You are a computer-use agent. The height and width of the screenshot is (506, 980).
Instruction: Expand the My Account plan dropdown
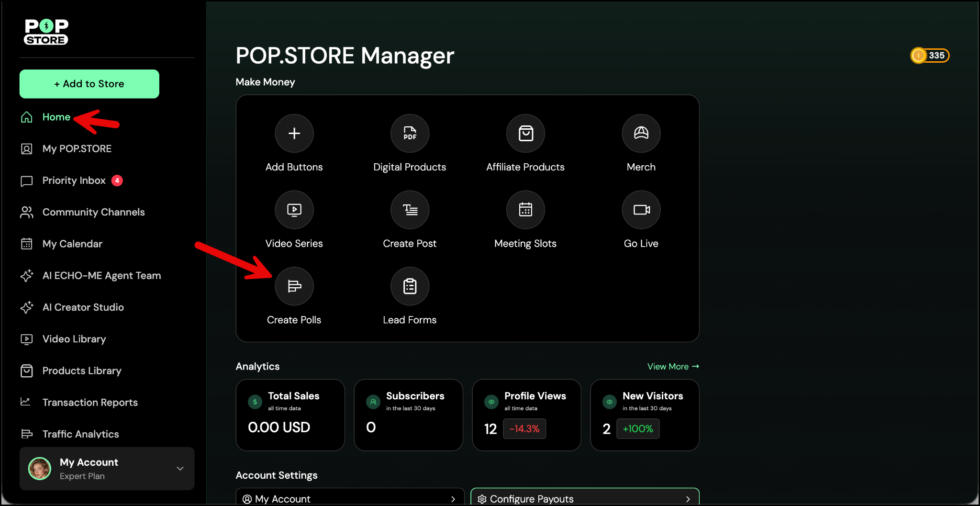click(x=180, y=469)
